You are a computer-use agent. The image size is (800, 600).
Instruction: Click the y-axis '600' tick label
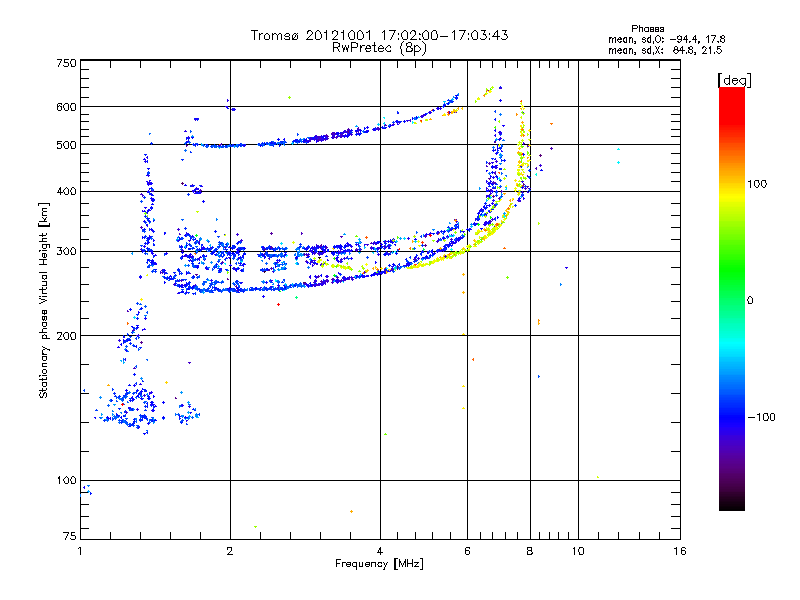66,107
